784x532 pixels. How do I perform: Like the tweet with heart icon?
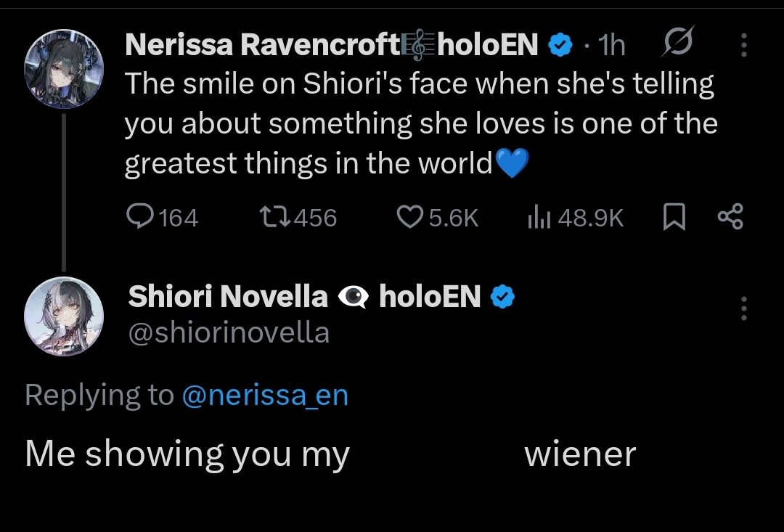pyautogui.click(x=412, y=217)
